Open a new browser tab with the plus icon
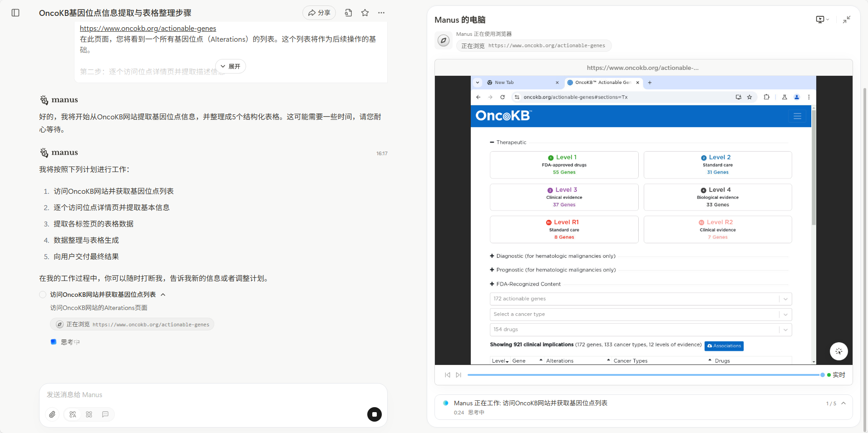The height and width of the screenshot is (433, 868). [650, 83]
